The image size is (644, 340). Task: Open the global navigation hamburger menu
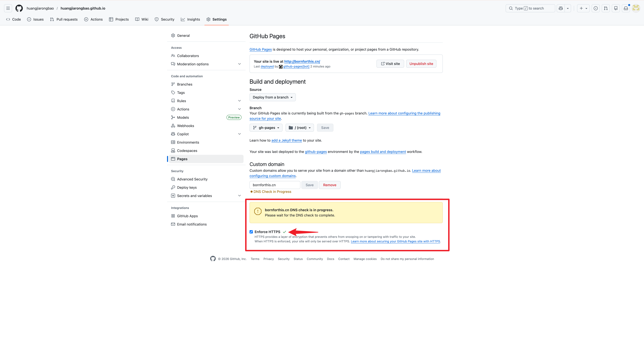(x=8, y=8)
